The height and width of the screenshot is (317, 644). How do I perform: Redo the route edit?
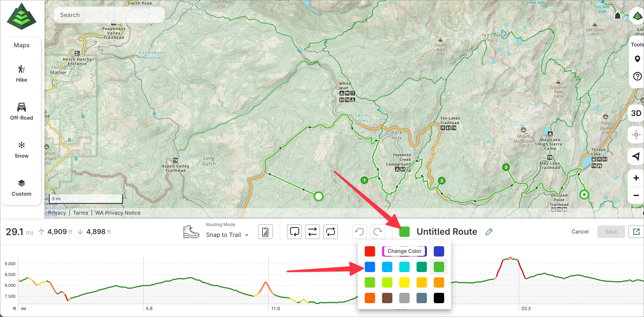tap(377, 232)
